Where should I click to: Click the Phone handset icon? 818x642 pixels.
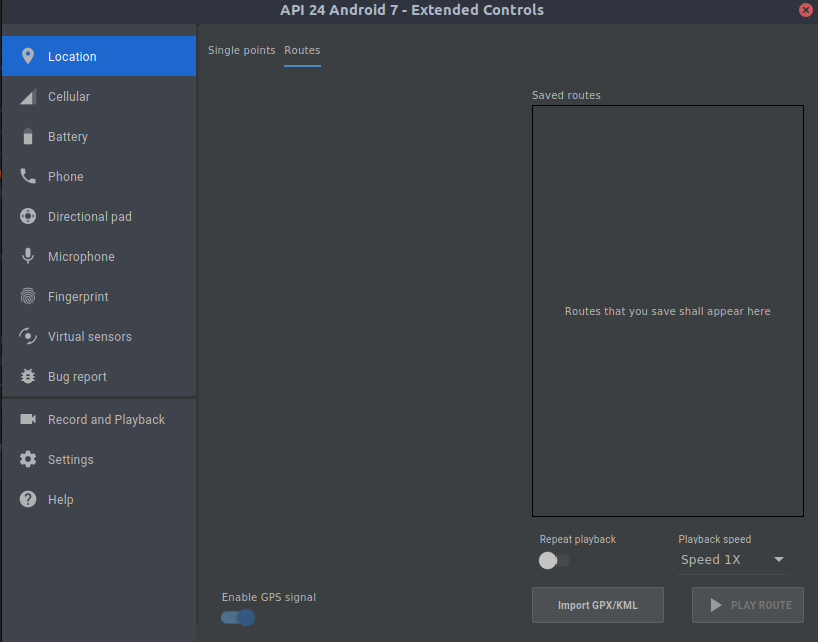tap(28, 177)
